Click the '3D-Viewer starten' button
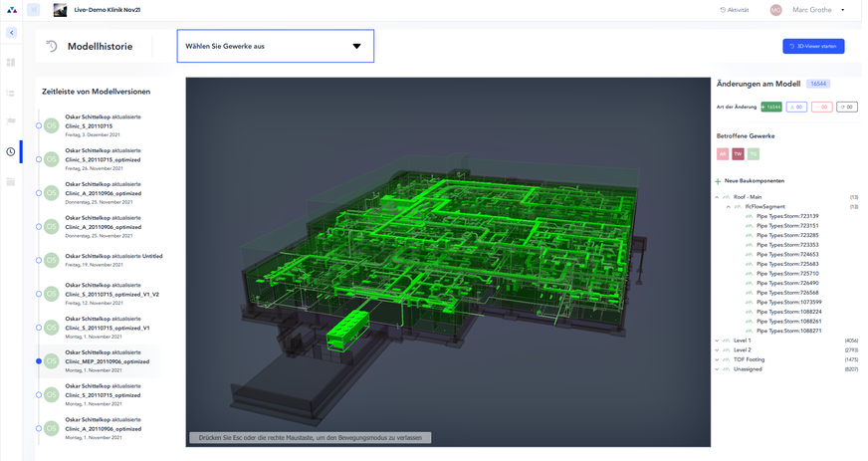 (x=813, y=46)
